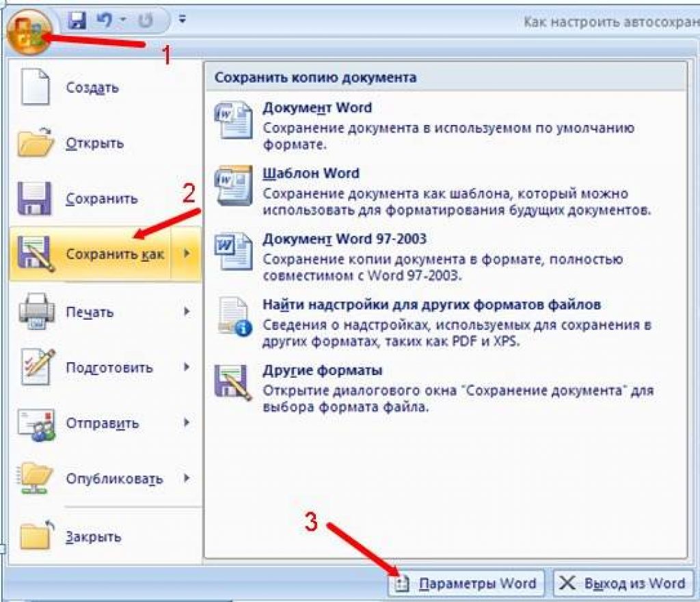Expand the Опубликовать submenu arrow
Image resolution: width=700 pixels, height=602 pixels.
[187, 478]
